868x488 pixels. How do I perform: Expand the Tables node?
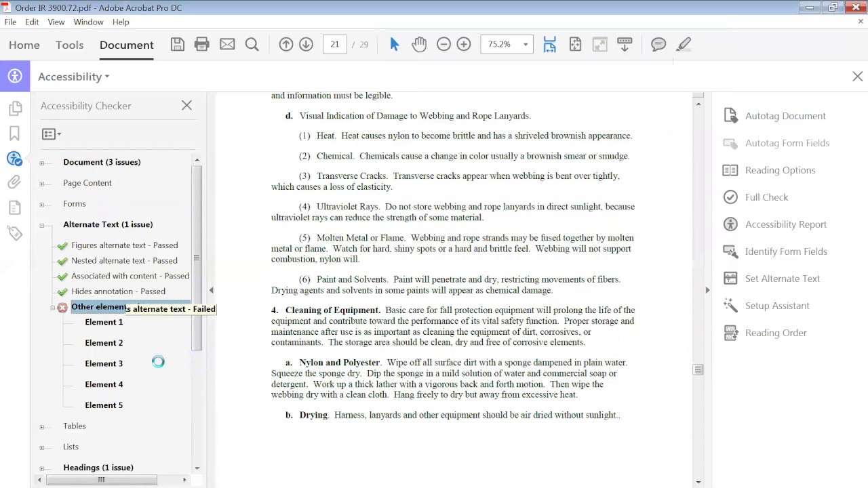pos(41,427)
